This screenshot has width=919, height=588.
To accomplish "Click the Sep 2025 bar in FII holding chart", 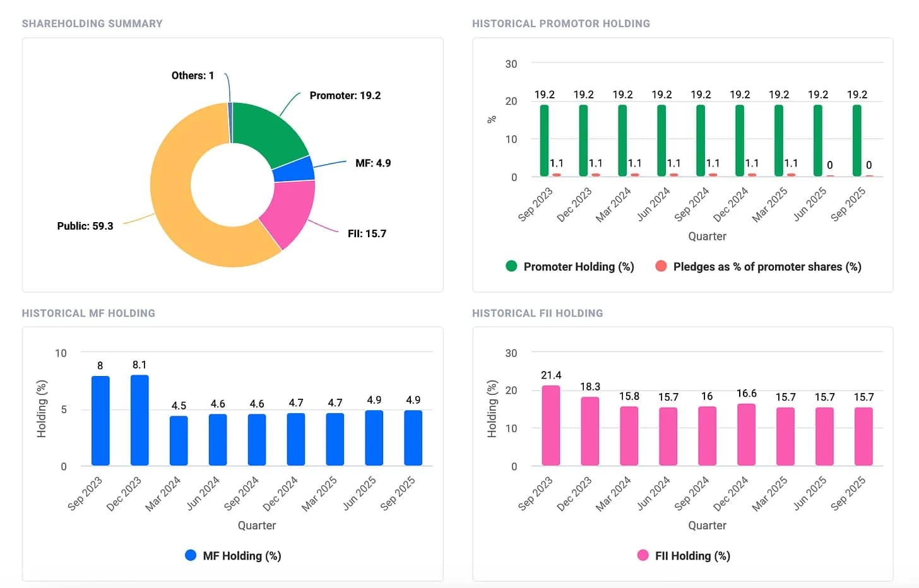I will [x=864, y=437].
